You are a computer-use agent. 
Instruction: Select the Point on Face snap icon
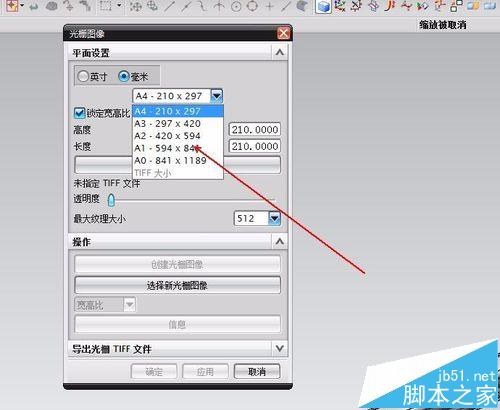(x=302, y=6)
